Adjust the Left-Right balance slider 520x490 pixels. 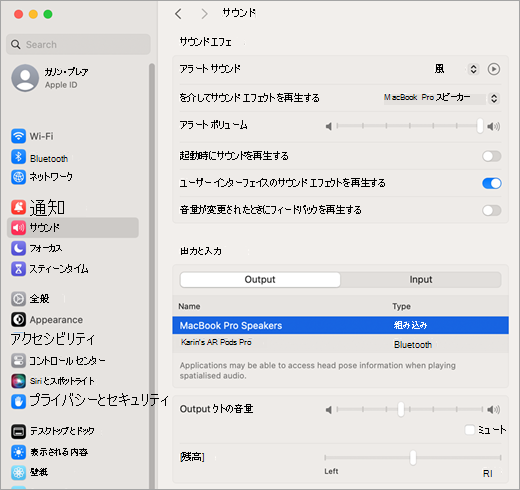(413, 458)
